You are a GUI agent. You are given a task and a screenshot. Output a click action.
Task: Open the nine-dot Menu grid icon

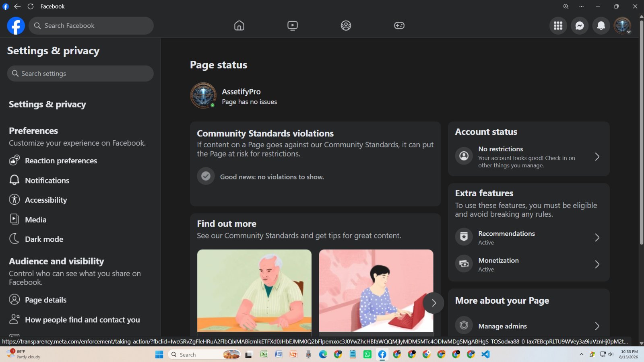(558, 26)
